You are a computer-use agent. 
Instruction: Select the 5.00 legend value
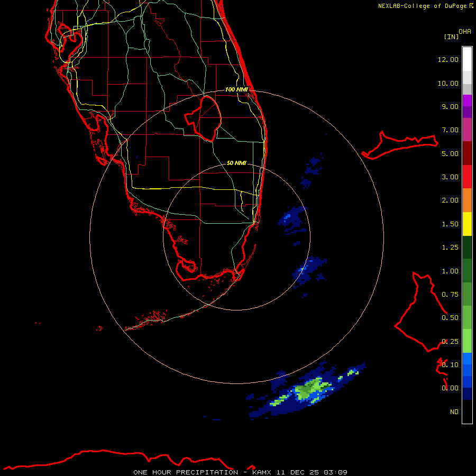[x=450, y=153]
